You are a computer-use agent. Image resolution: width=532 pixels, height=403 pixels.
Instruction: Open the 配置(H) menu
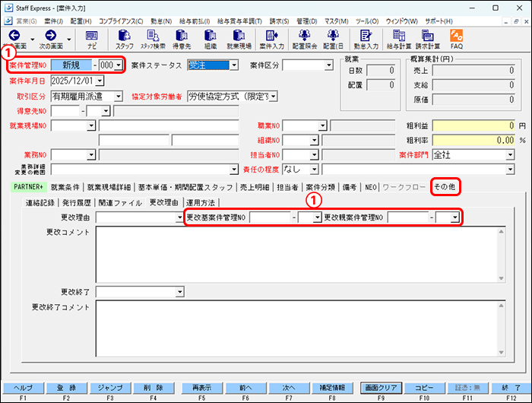coord(81,21)
